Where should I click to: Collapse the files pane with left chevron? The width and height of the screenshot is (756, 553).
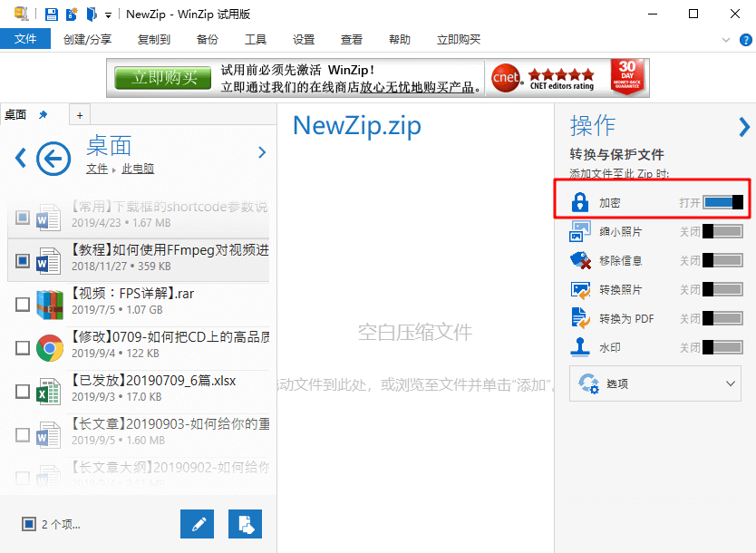[x=20, y=158]
